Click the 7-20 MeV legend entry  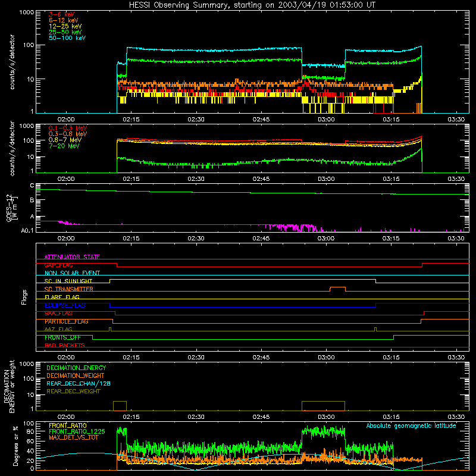pyautogui.click(x=64, y=146)
